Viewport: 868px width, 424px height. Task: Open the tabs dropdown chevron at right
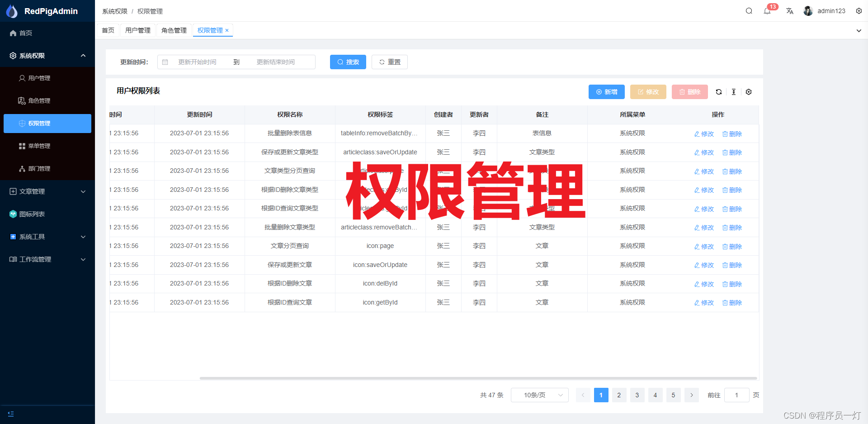pyautogui.click(x=859, y=31)
